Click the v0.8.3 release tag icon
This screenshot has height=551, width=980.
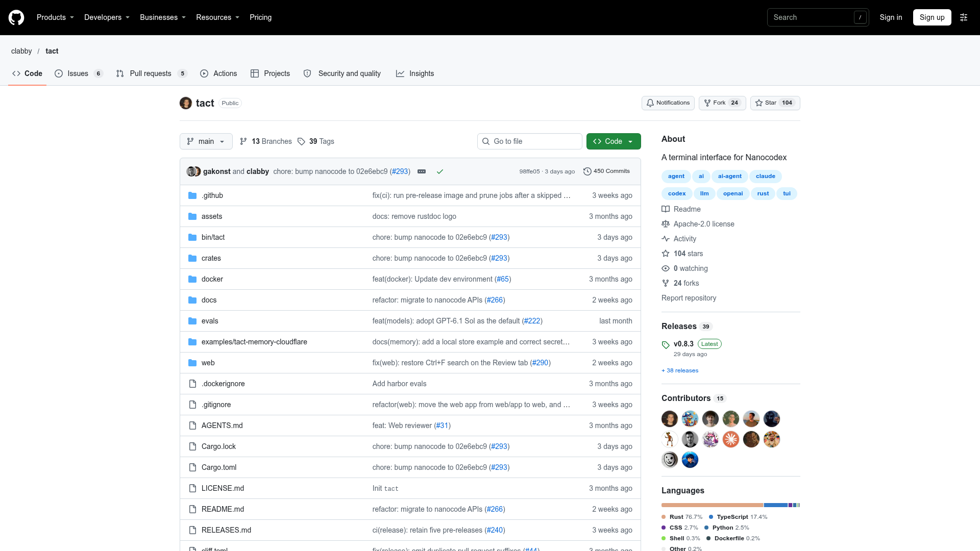tap(666, 345)
